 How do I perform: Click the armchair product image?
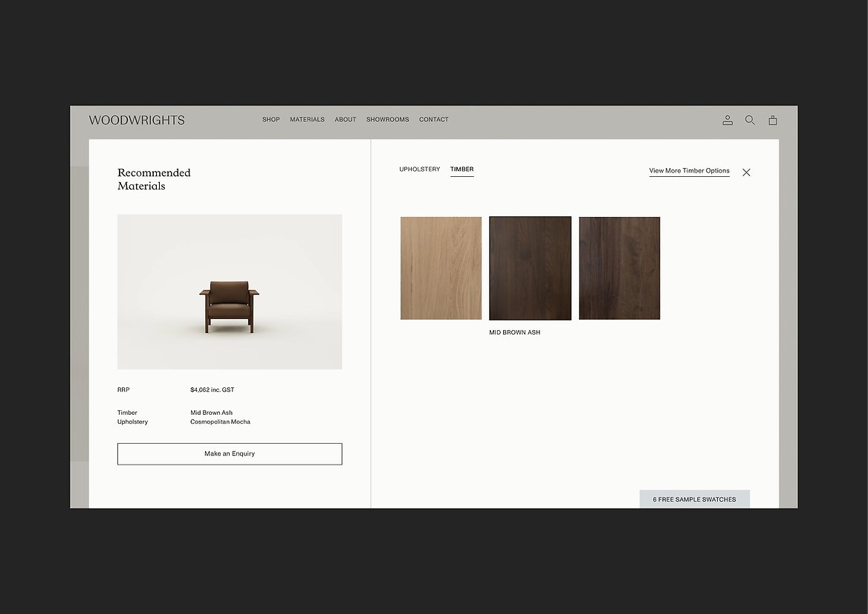[230, 291]
